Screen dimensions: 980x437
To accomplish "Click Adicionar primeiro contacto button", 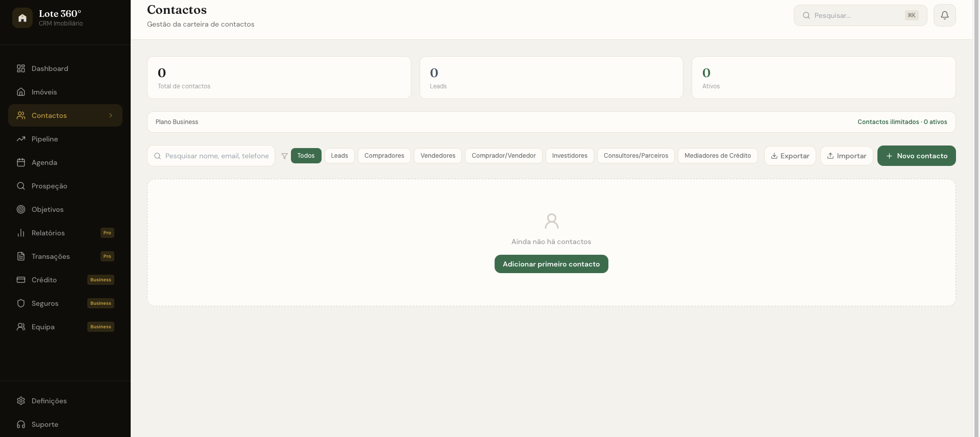I will [x=551, y=264].
